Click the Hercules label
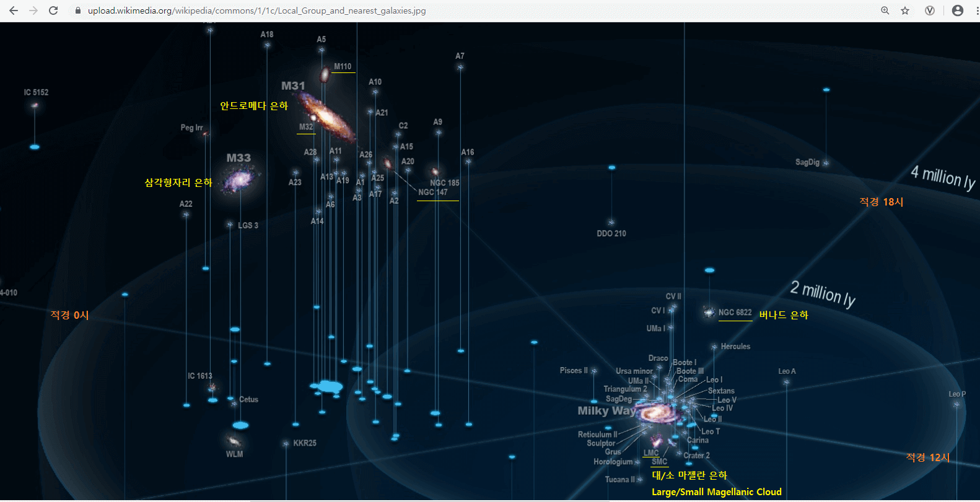The height and width of the screenshot is (502, 980). (735, 347)
